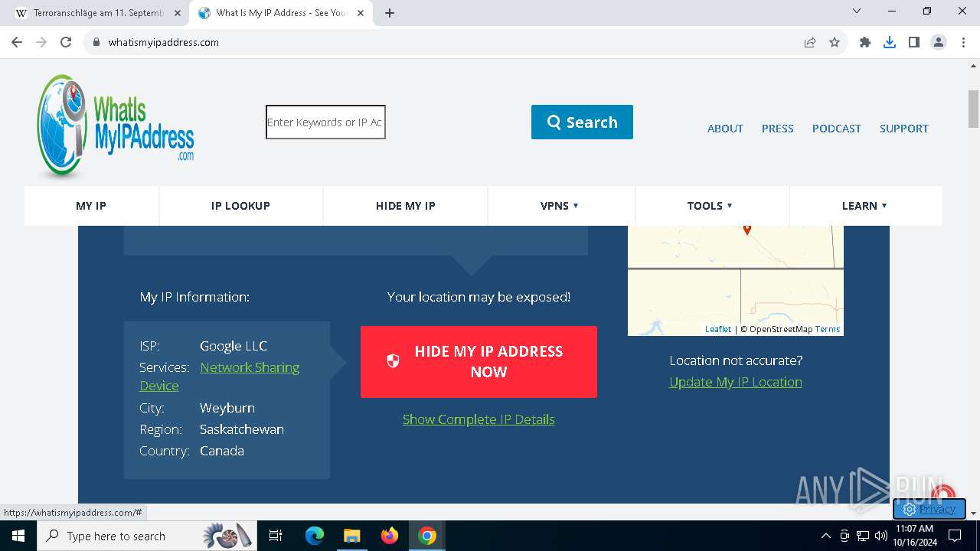Screen dimensions: 980x551
Task: Select the Country value Canada
Action: click(x=222, y=451)
